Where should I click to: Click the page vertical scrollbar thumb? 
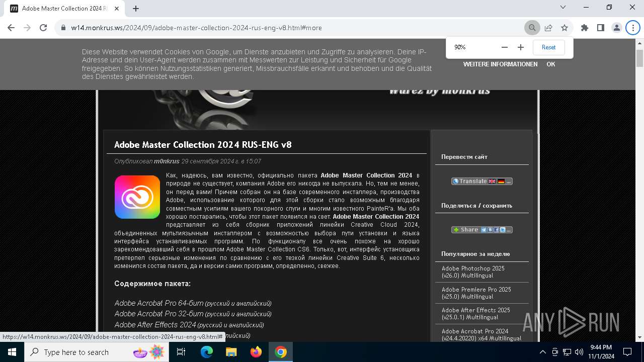point(639,59)
